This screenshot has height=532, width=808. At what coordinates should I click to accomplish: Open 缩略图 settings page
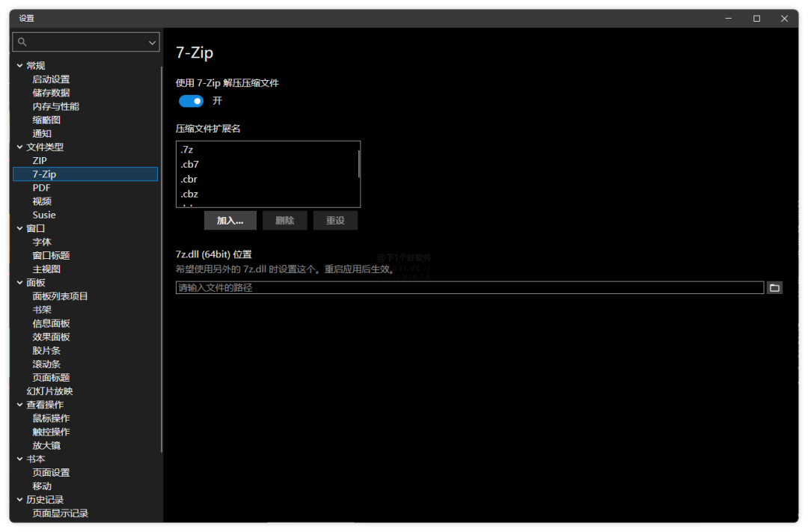click(x=46, y=120)
